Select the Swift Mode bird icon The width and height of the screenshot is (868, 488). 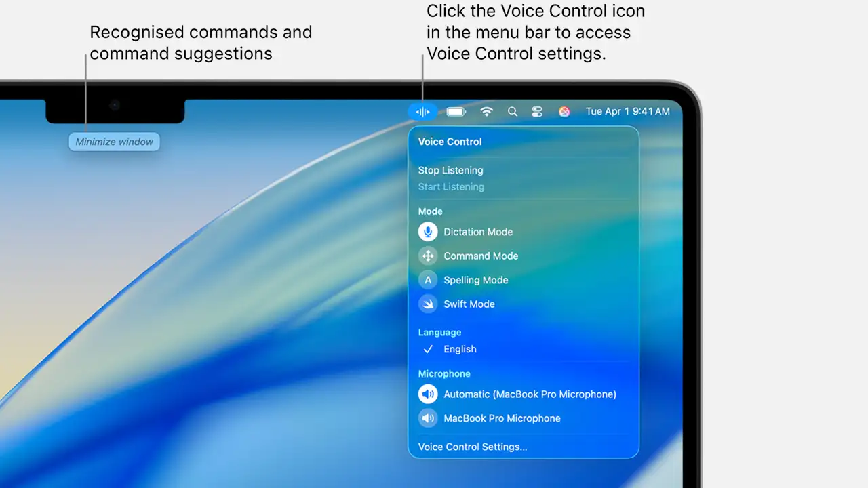point(428,304)
